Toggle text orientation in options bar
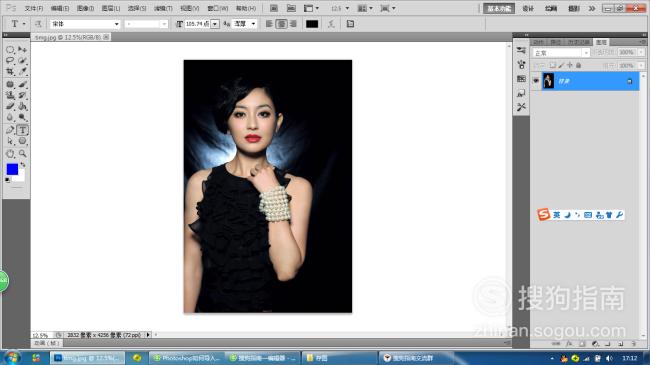The width and height of the screenshot is (650, 365). click(38, 24)
